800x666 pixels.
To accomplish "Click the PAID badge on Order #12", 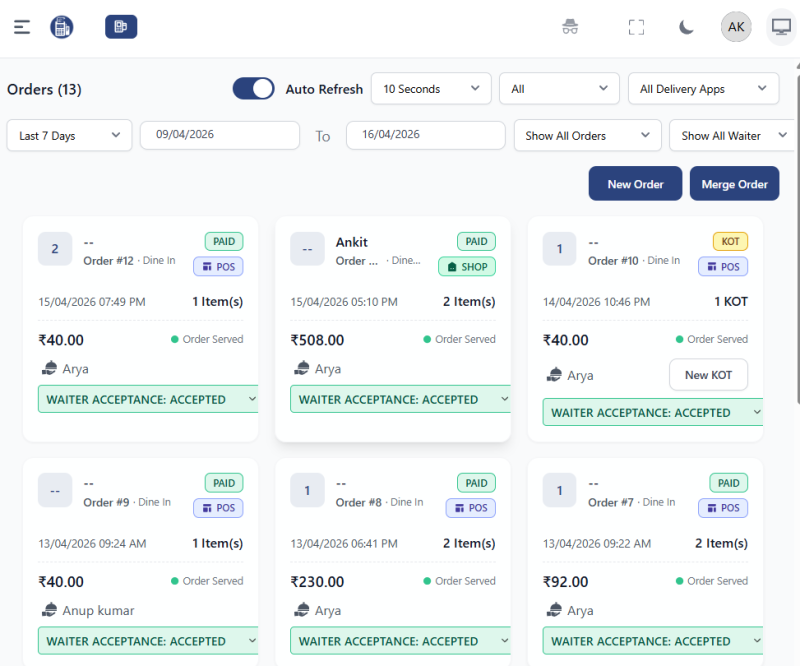I will 224,241.
